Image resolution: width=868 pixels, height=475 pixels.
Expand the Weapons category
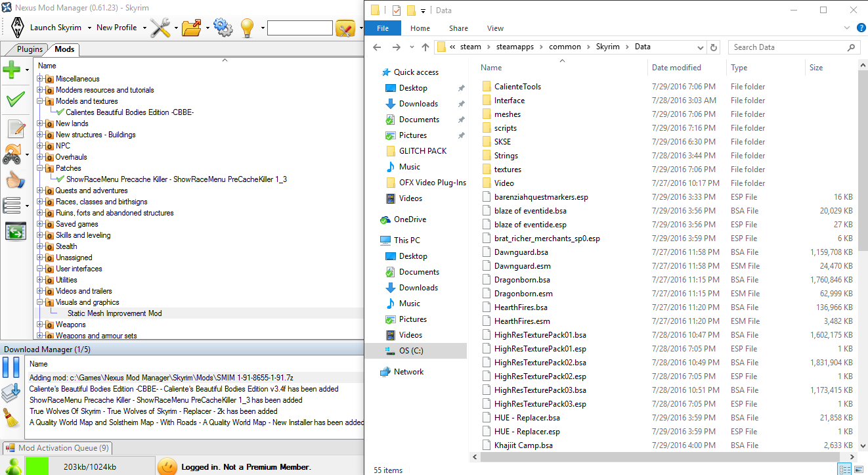click(x=40, y=325)
